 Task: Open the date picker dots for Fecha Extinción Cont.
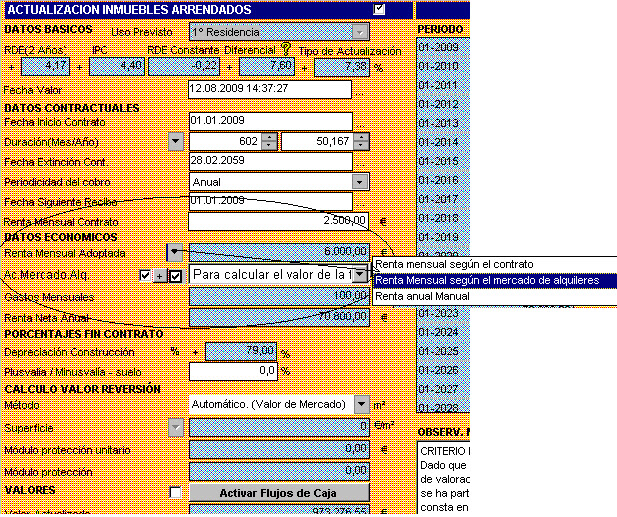click(359, 164)
